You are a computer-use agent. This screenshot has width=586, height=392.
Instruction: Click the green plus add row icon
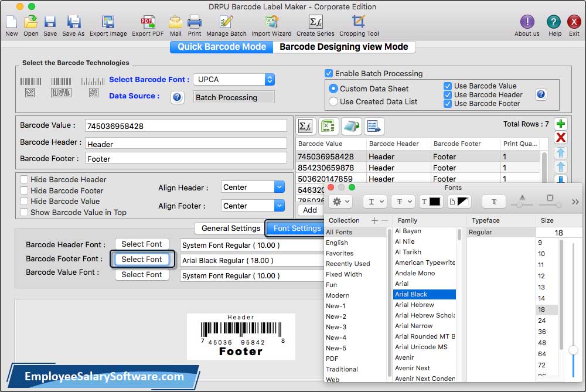coord(561,124)
